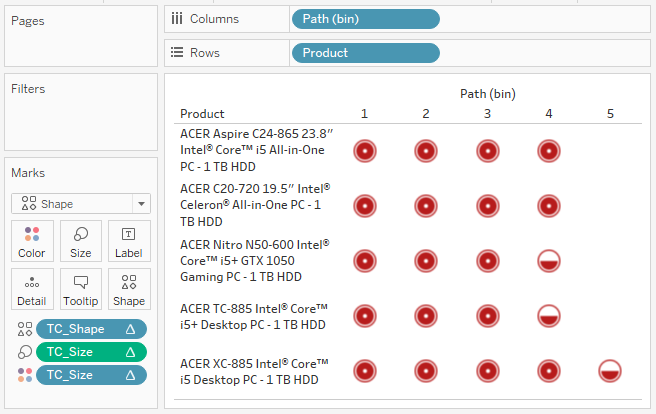Viewport: 656px width, 414px height.
Task: Open the Color card in Marks
Action: [x=32, y=241]
